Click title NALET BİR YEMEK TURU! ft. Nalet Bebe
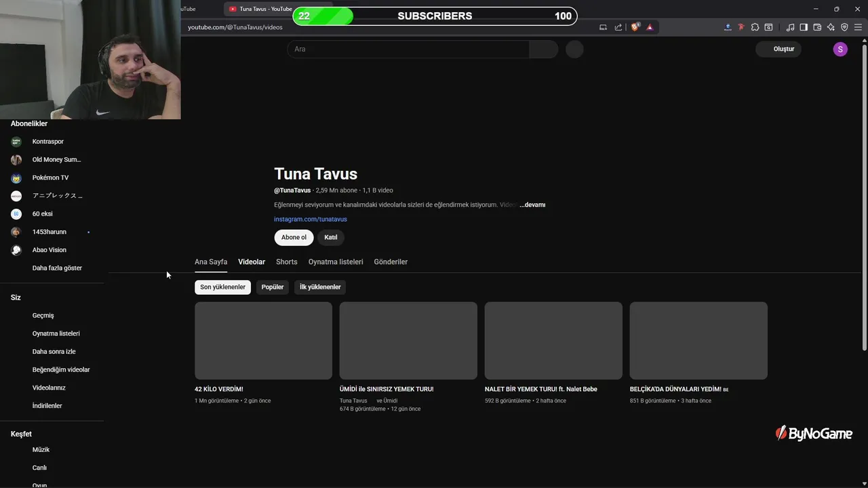 541,389
